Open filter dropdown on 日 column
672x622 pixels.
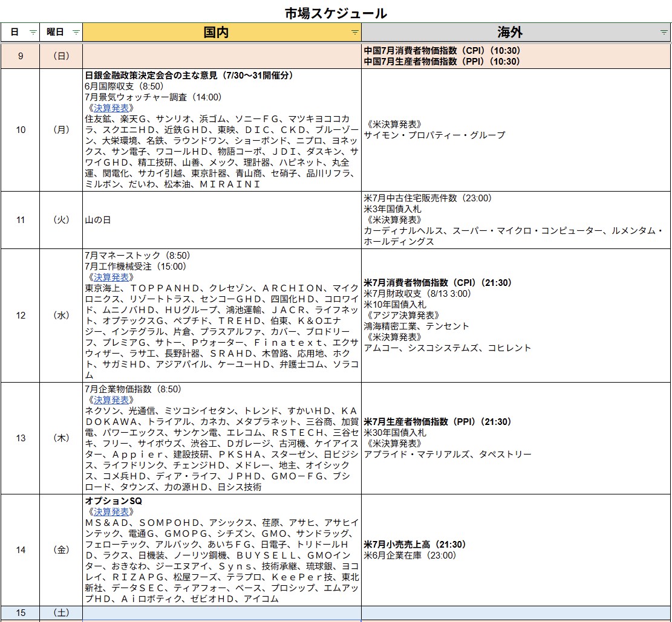(x=33, y=32)
